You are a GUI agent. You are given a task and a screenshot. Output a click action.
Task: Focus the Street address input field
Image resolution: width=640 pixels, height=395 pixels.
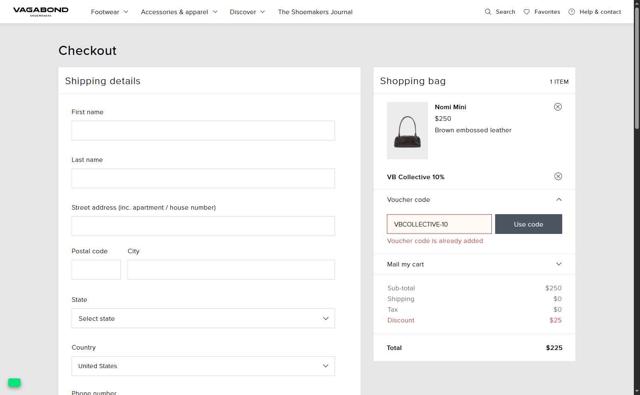203,226
